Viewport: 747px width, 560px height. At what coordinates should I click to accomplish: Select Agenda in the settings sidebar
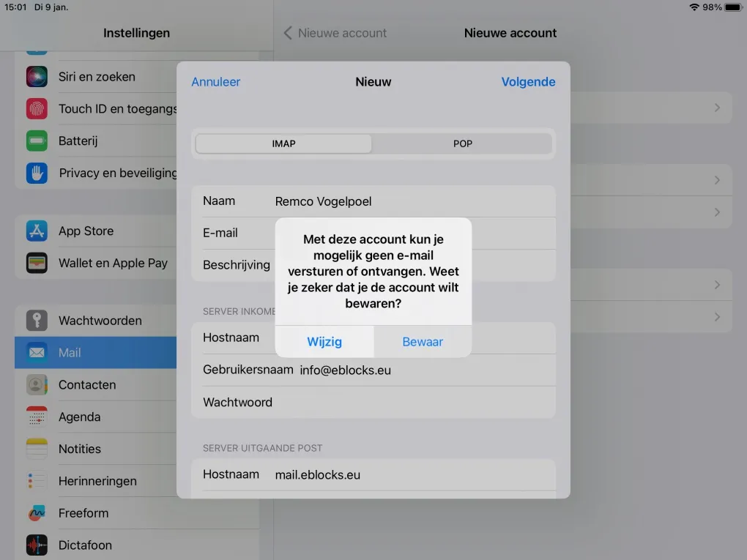point(79,417)
